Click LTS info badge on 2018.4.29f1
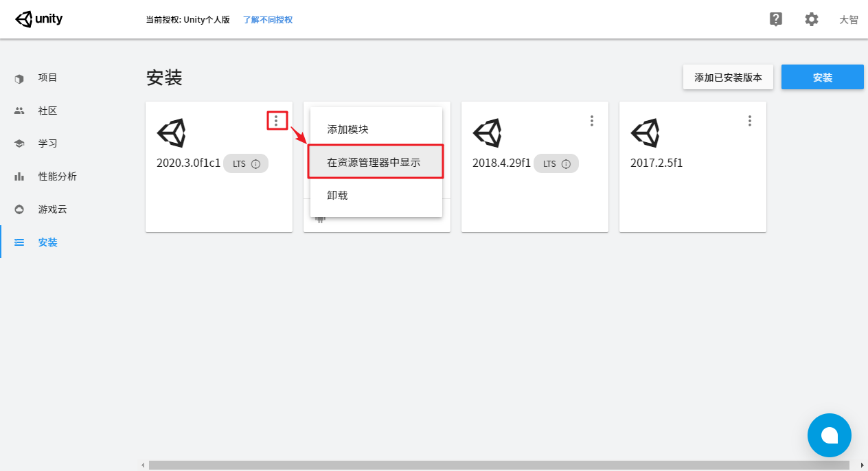Screen dimensions: 868x471 click(x=556, y=163)
